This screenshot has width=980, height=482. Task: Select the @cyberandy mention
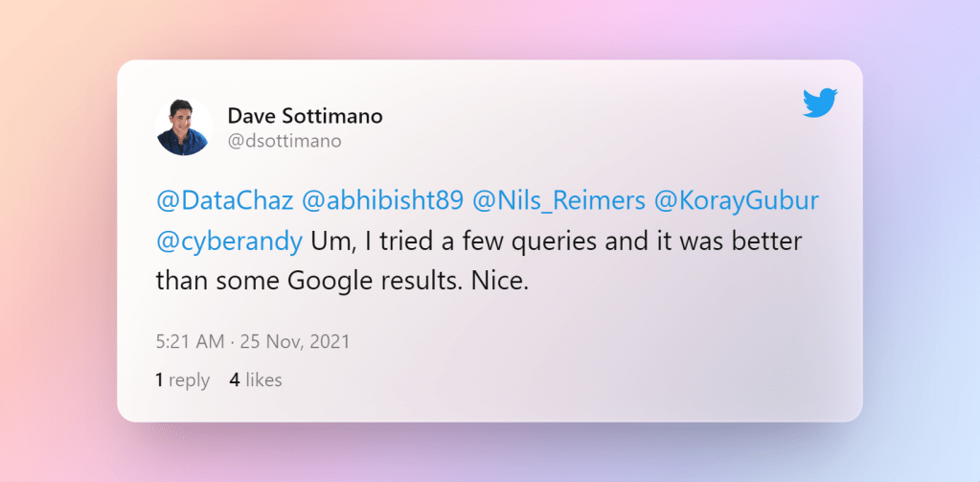tap(229, 241)
